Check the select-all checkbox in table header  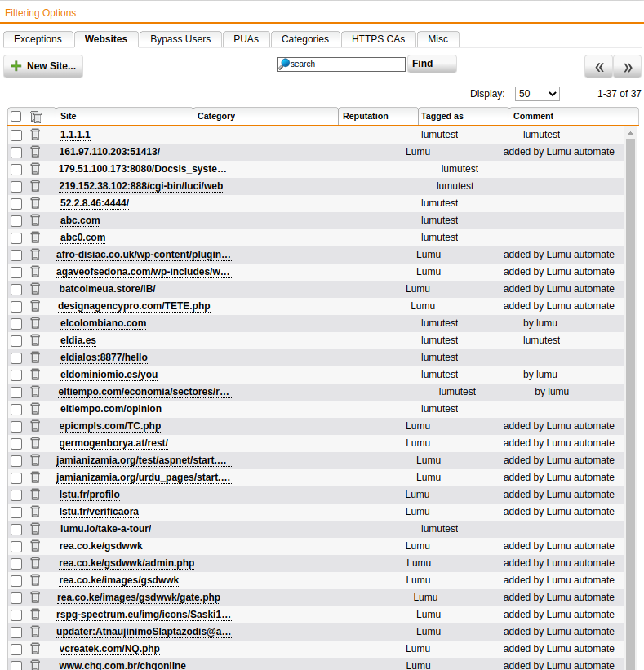click(16, 117)
